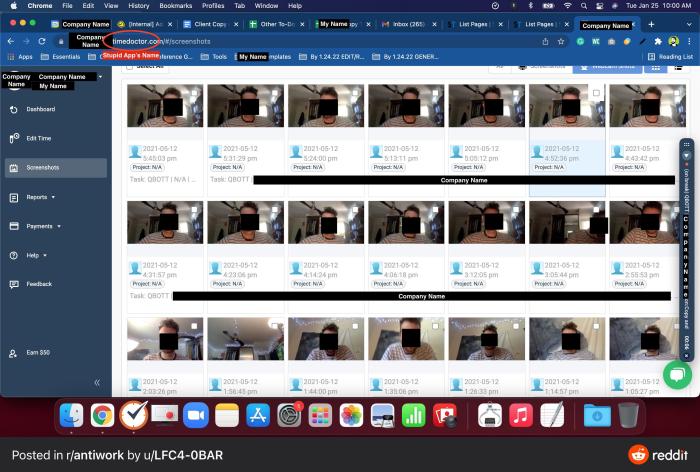Screen dimensions: 700x472
Task: Open the History menu
Action: pos(138,6)
